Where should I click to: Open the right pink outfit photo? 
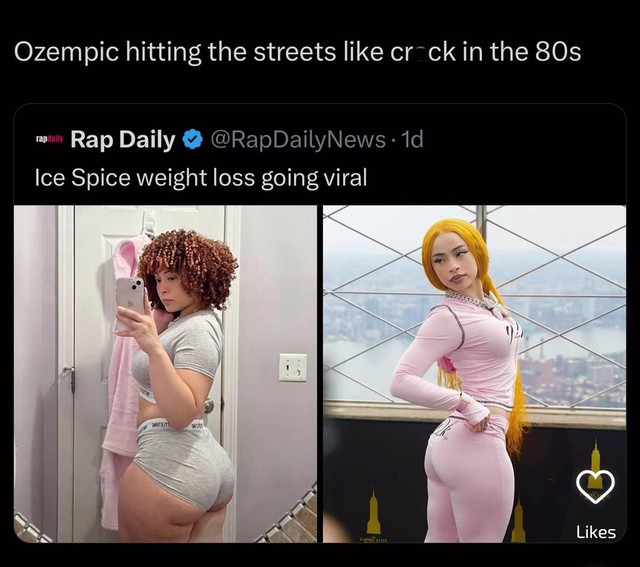pyautogui.click(x=474, y=374)
